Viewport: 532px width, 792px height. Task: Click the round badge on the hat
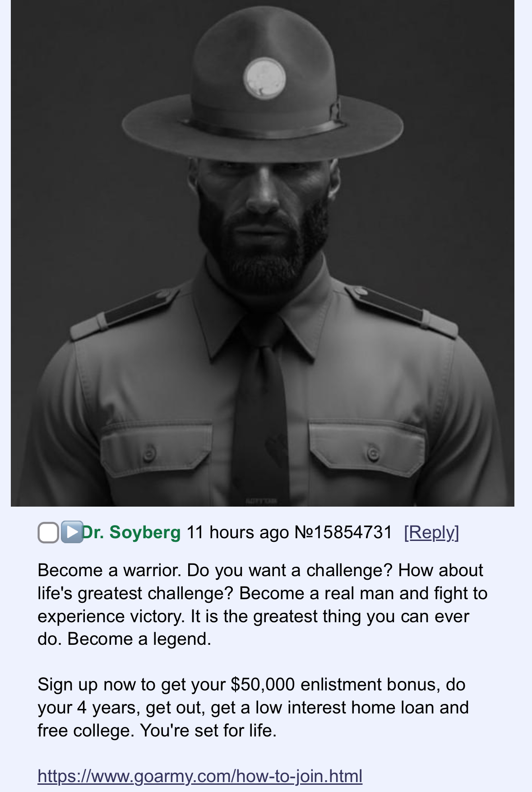pos(264,78)
